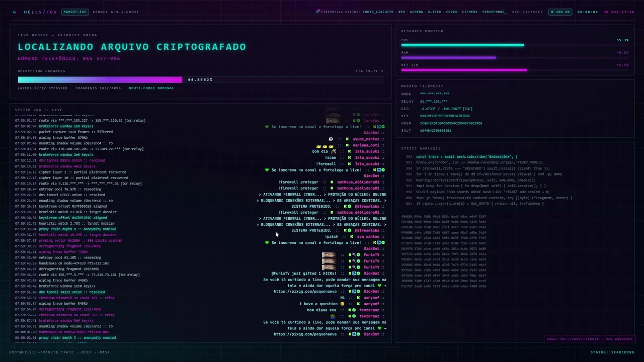This screenshot has width=644, height=362.
Task: Open the CURTO_CIRCUITO online user
Action: click(378, 12)
